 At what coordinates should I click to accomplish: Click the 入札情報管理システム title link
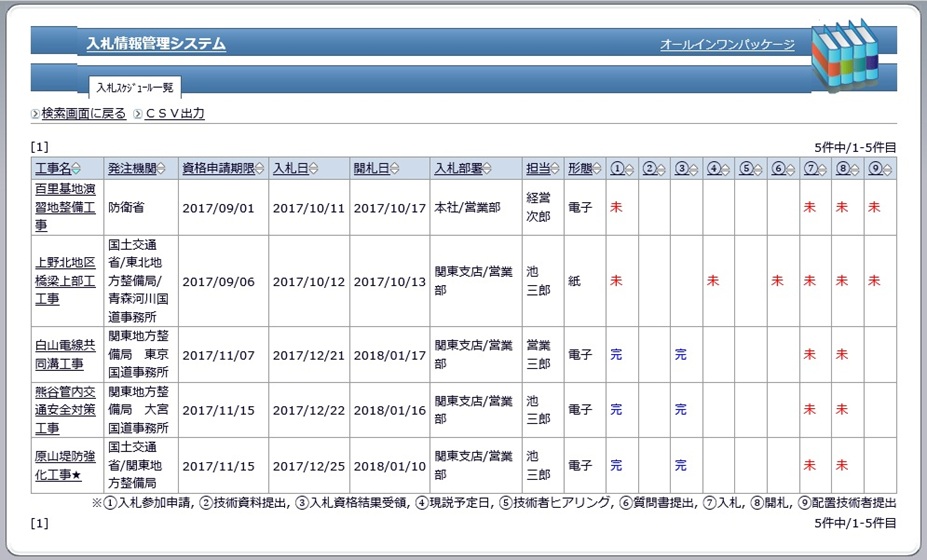pyautogui.click(x=156, y=44)
